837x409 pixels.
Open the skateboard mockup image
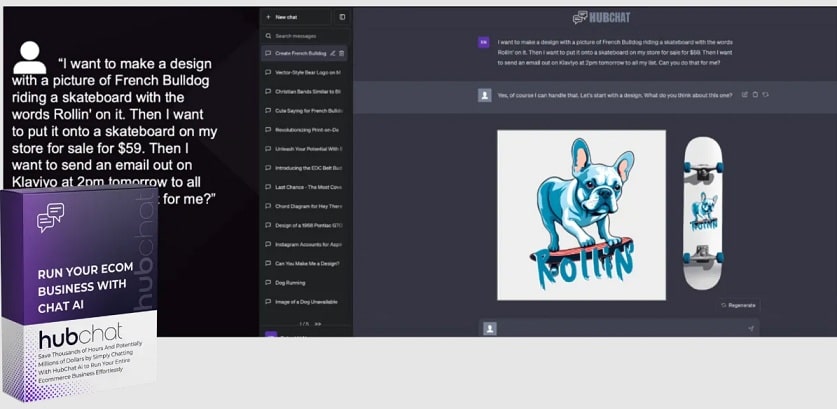(703, 213)
